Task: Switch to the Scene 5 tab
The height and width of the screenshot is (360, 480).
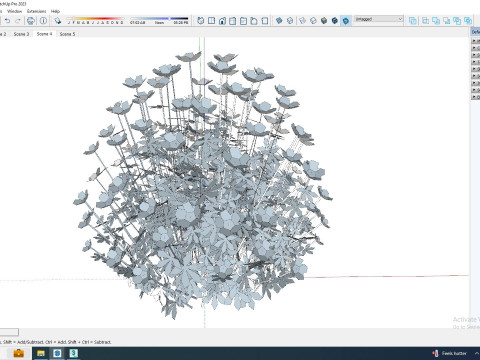Action: pyautogui.click(x=67, y=34)
